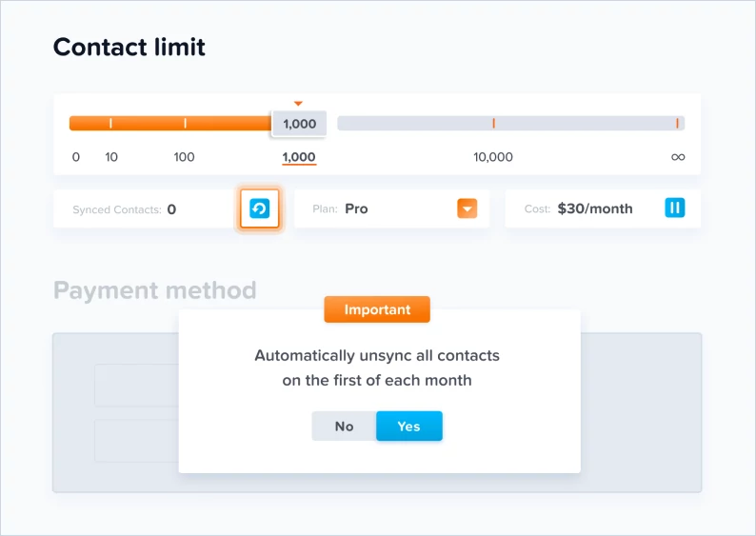Click the Cost $30/month field
This screenshot has width=756, height=536.
click(603, 208)
